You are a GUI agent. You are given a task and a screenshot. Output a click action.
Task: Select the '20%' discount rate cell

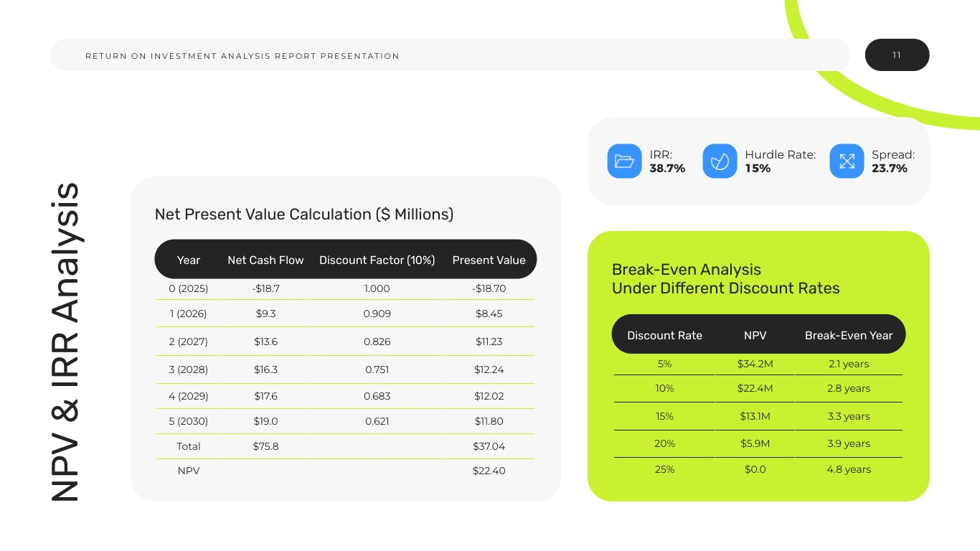point(664,443)
